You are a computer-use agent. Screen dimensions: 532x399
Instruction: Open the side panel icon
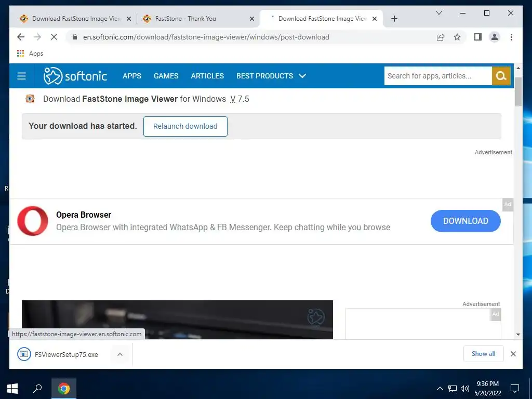click(478, 37)
